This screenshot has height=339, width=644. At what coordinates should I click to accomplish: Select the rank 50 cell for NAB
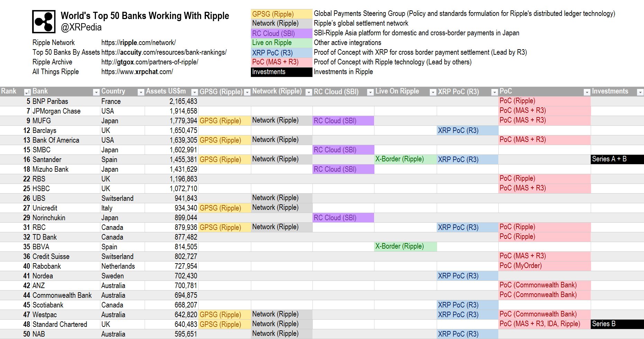coord(16,334)
